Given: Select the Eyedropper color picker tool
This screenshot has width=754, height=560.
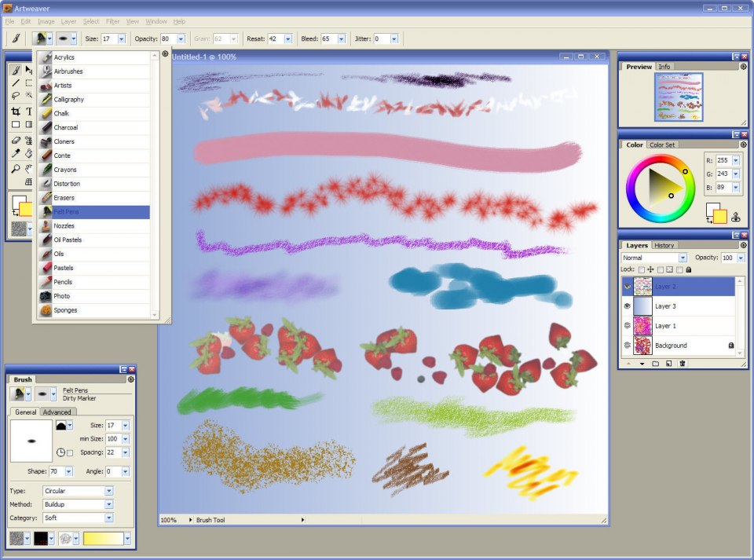Looking at the screenshot, I should [16, 154].
